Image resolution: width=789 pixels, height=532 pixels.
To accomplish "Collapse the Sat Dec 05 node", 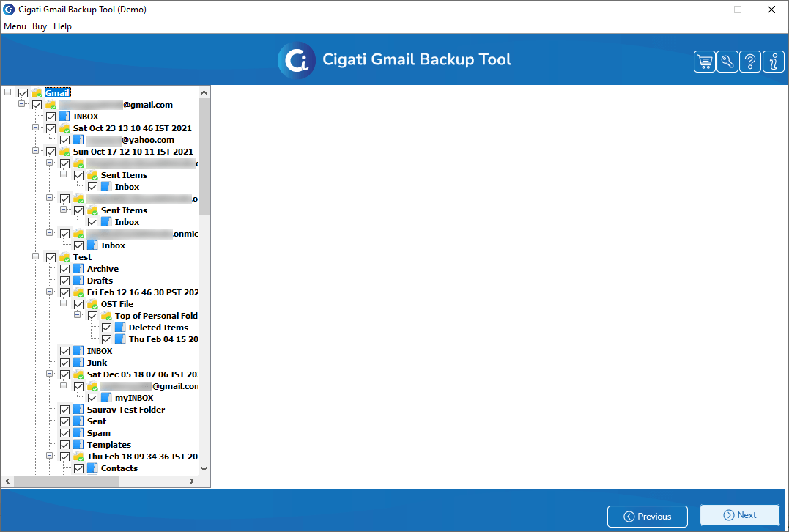I will click(50, 374).
